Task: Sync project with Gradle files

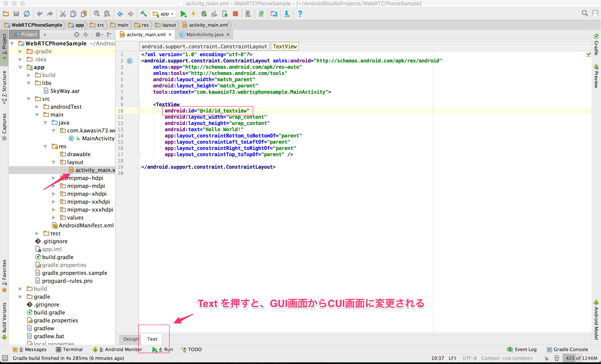Action: (261, 14)
